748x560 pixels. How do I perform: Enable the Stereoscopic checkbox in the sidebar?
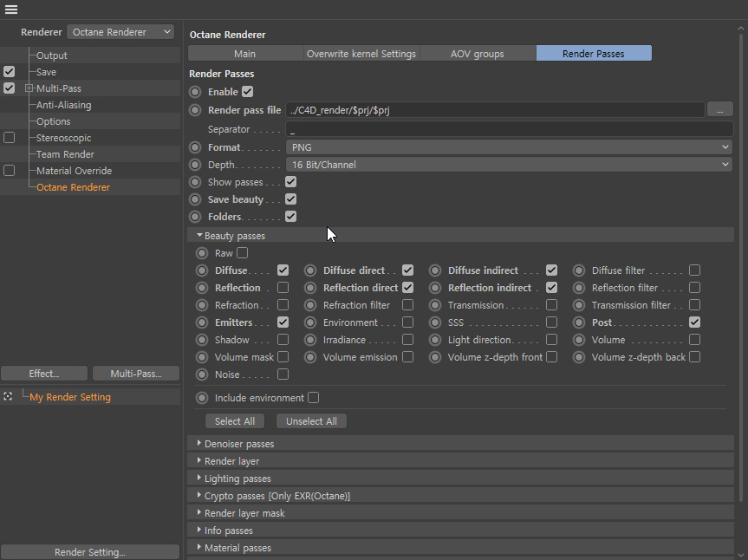[x=9, y=138]
